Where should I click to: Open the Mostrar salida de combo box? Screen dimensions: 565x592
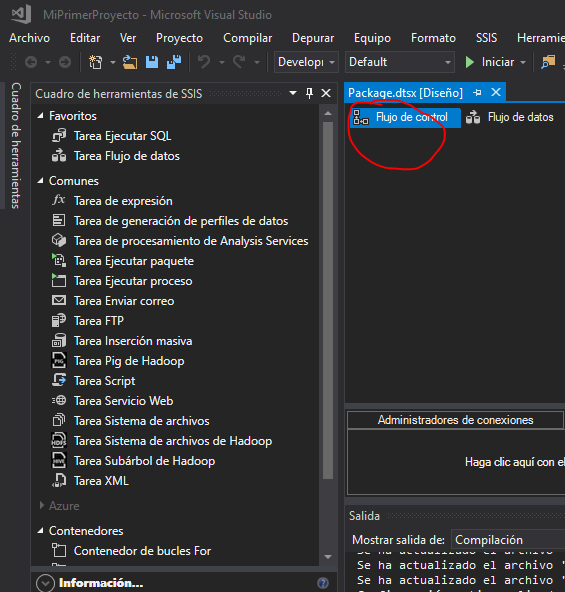(x=508, y=540)
